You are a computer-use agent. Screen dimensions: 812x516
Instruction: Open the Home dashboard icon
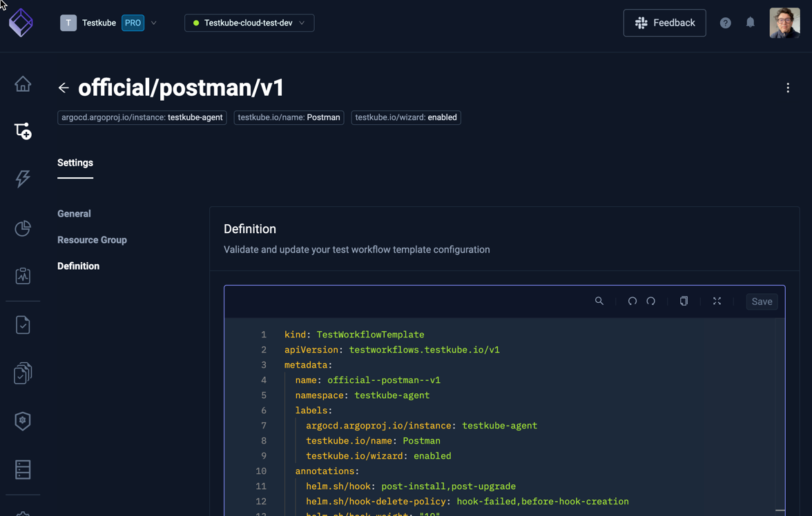23,83
